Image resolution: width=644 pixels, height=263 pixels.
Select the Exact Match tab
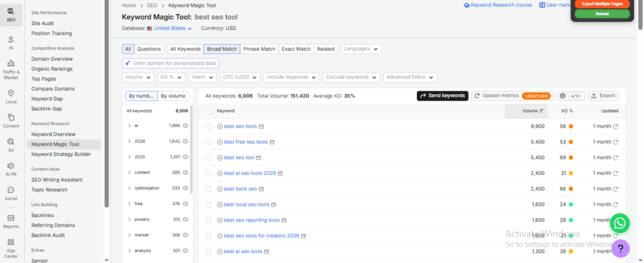(296, 49)
